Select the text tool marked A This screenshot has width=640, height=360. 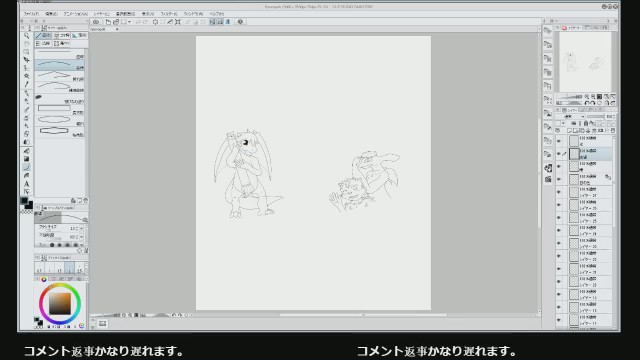27,184
